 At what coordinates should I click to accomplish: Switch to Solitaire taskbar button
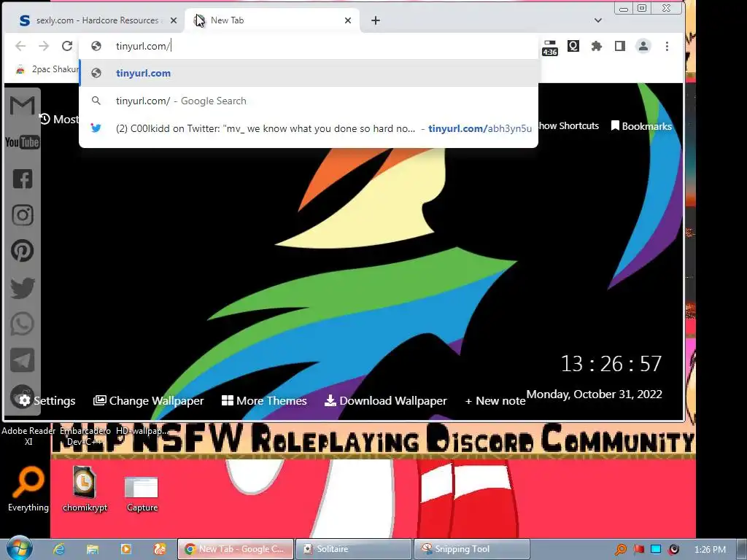[x=354, y=549]
